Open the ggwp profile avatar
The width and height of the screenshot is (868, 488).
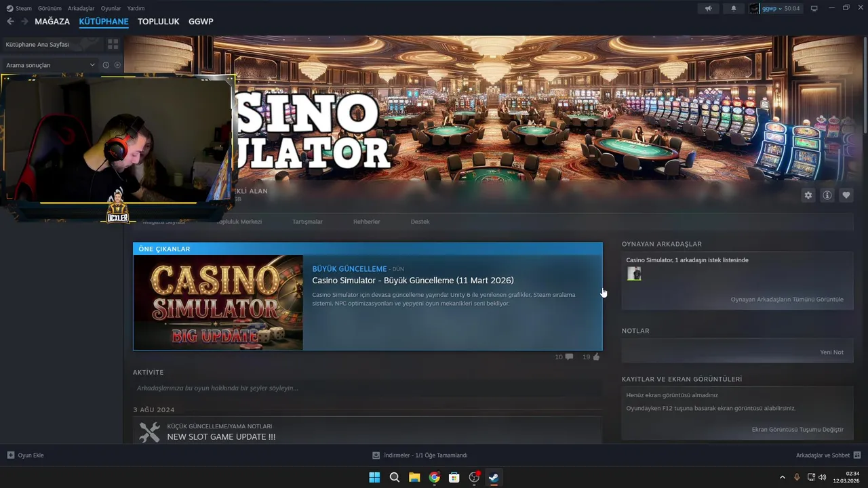754,8
